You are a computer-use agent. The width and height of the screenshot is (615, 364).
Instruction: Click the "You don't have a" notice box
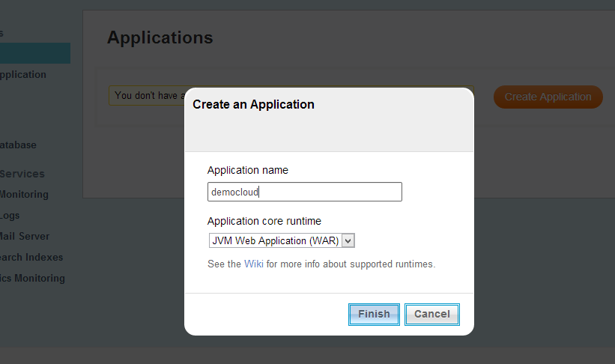click(147, 95)
